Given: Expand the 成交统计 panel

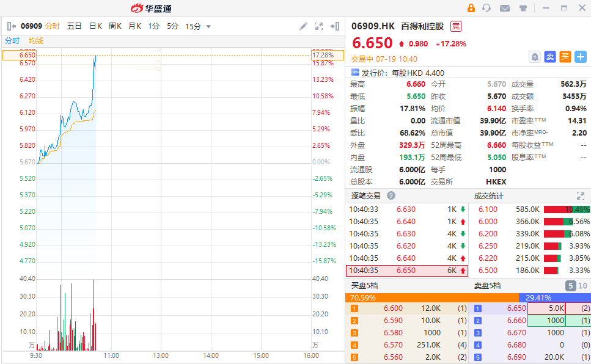Looking at the screenshot, I should click(580, 196).
